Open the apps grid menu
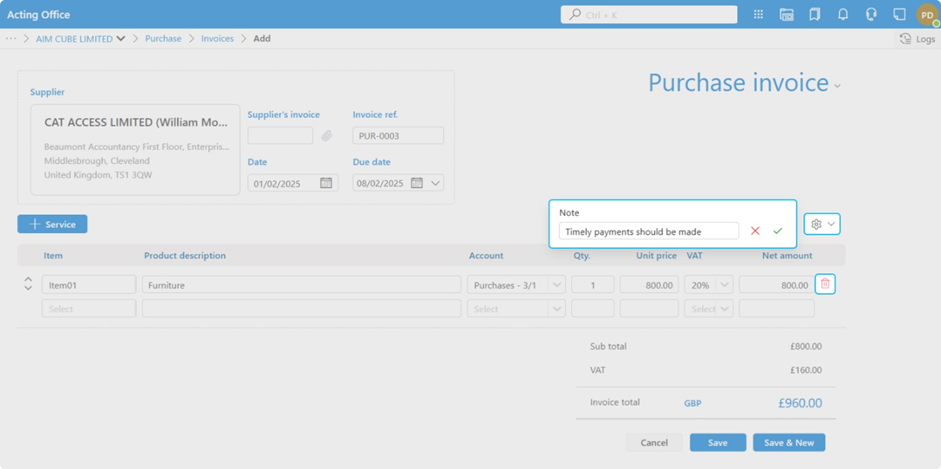Viewport: 941px width, 469px height. tap(758, 15)
